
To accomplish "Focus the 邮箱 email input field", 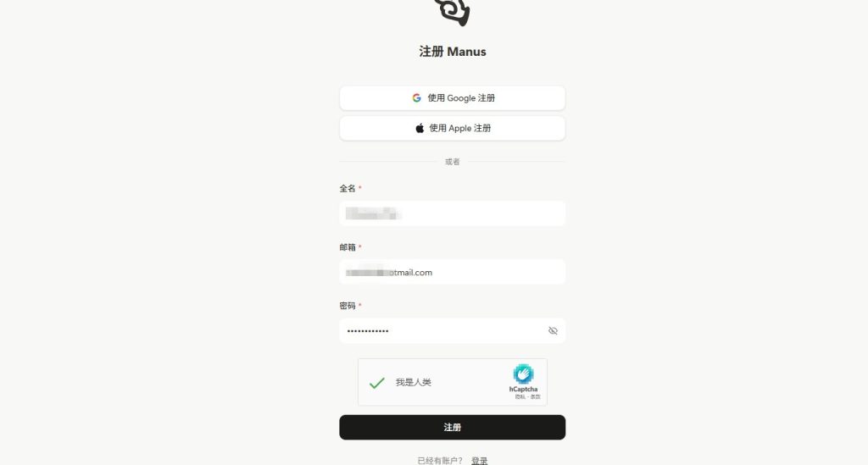I will 453,272.
